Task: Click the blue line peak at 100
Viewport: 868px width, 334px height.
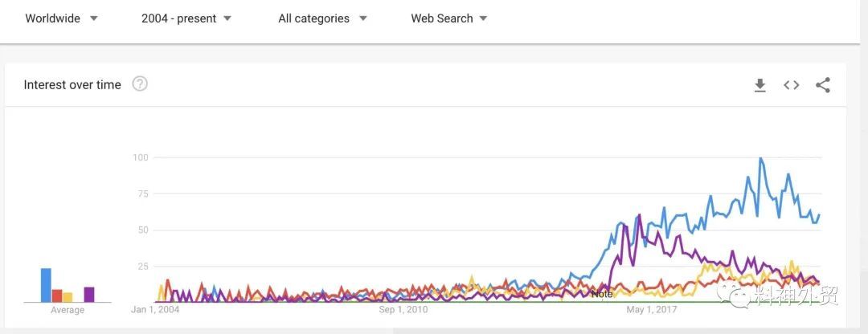Action: pyautogui.click(x=761, y=158)
